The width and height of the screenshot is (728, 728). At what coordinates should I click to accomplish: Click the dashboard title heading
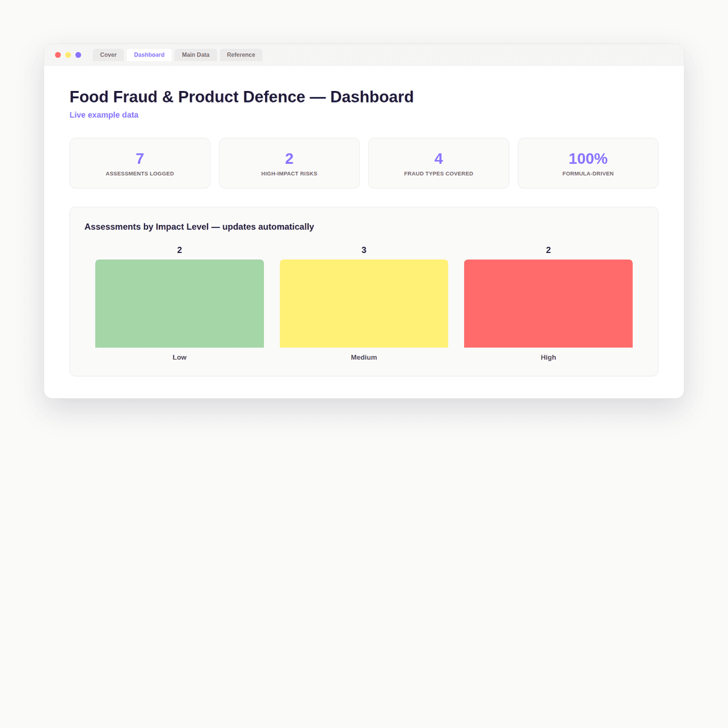(241, 97)
